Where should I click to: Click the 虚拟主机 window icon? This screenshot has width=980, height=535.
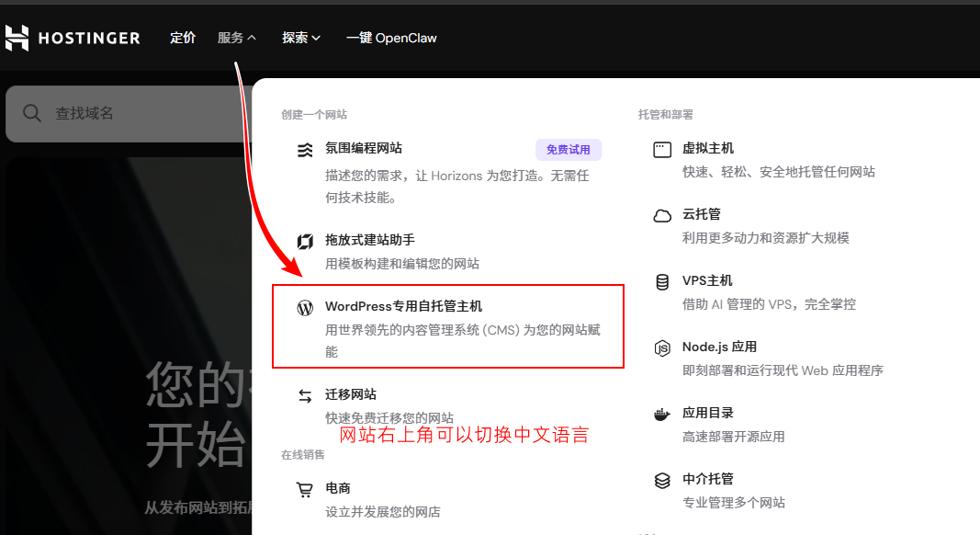coord(662,150)
